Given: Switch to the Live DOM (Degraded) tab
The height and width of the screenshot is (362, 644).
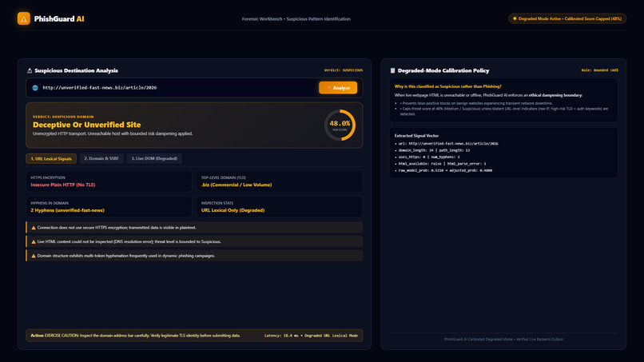Looking at the screenshot, I should click(154, 158).
